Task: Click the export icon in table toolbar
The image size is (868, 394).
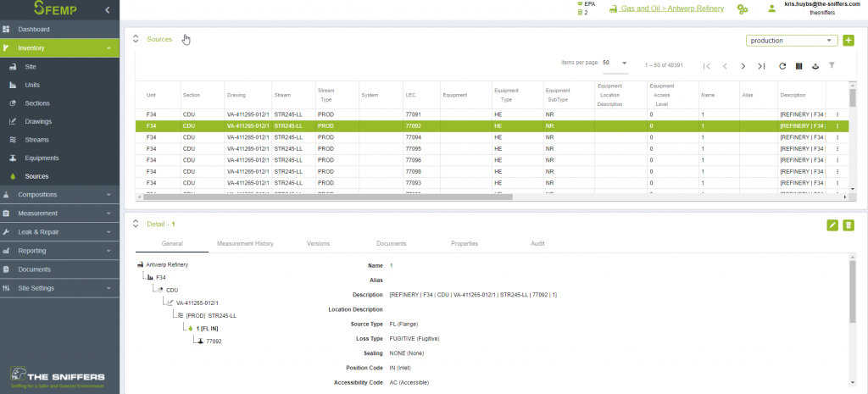Action: pyautogui.click(x=815, y=66)
